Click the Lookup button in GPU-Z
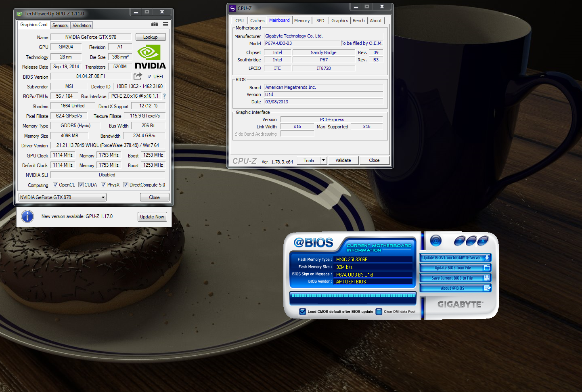 (151, 37)
